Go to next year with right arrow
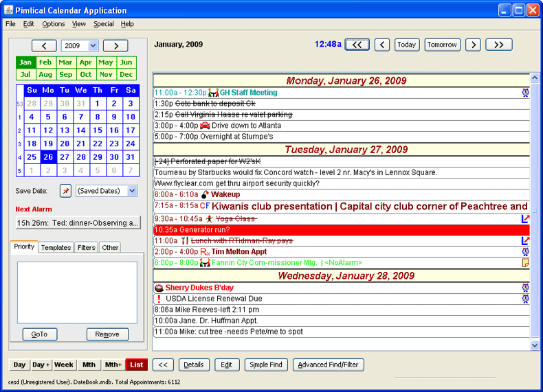543x392 pixels. (115, 46)
